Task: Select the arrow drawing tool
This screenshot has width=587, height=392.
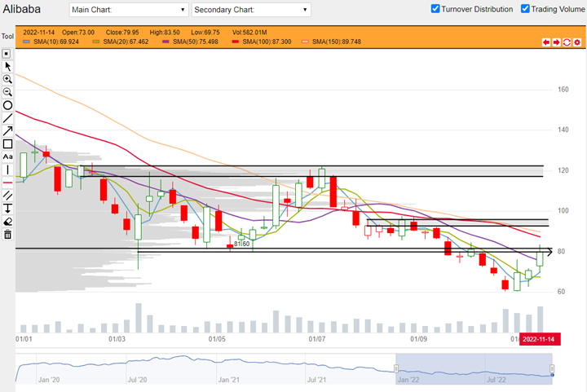Action: pos(7,131)
